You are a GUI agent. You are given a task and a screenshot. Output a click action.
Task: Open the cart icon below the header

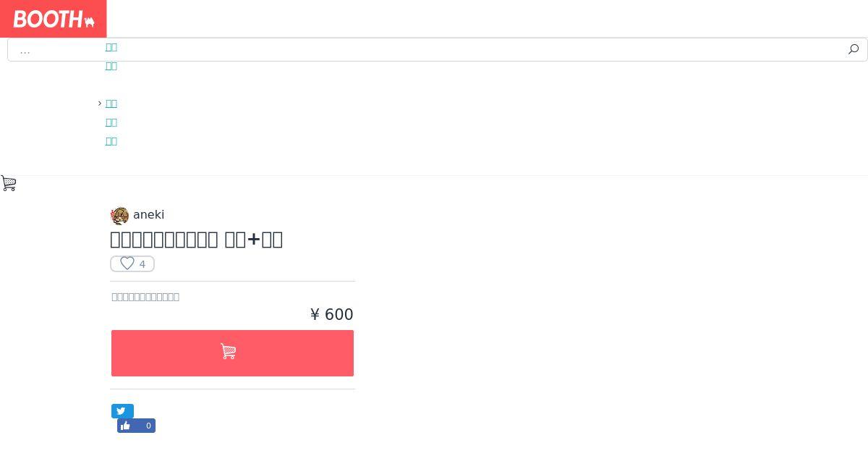pyautogui.click(x=9, y=183)
